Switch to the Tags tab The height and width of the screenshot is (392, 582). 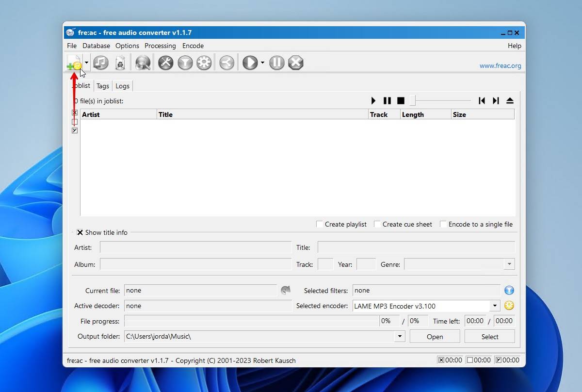click(102, 86)
